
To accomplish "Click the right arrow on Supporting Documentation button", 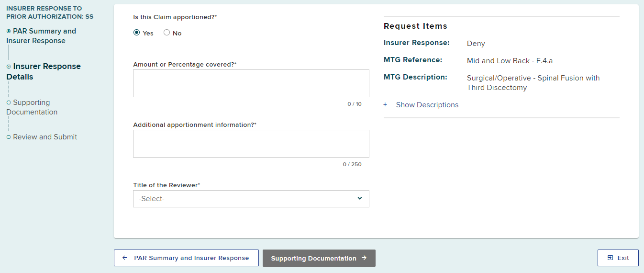I will click(x=364, y=258).
